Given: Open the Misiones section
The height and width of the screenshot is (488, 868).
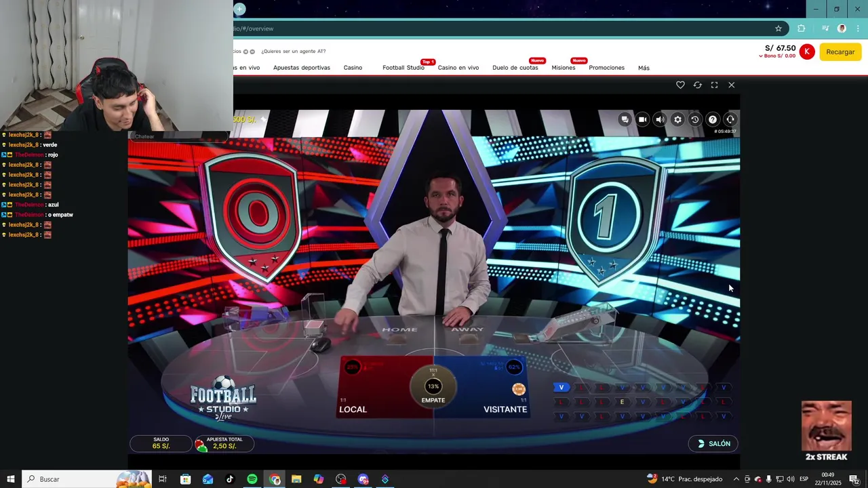Looking at the screenshot, I should coord(564,68).
